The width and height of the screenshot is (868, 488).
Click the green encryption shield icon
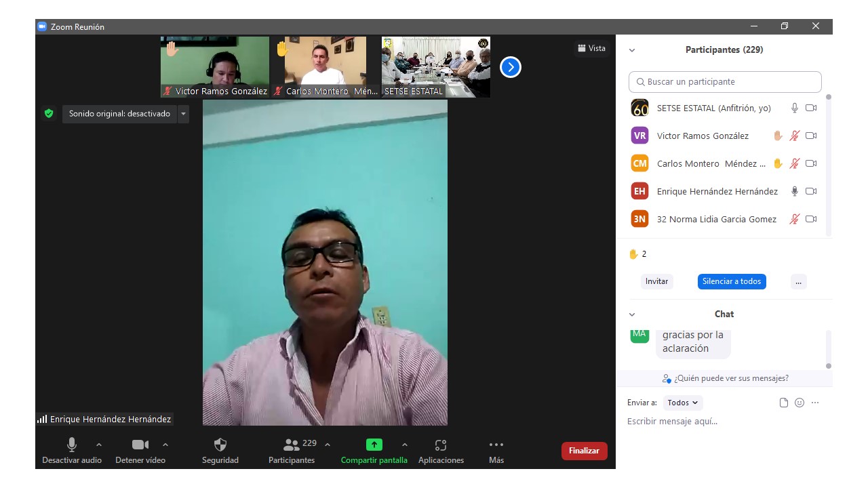tap(49, 114)
